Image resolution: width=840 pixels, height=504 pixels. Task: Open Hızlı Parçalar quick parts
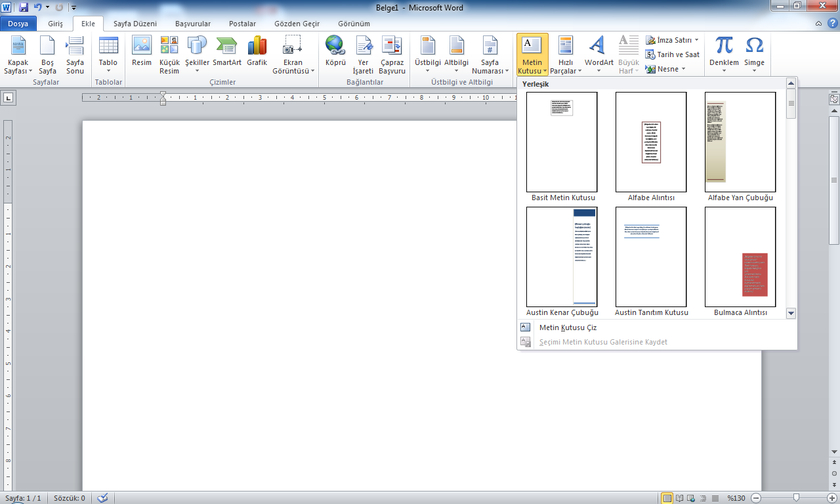565,55
